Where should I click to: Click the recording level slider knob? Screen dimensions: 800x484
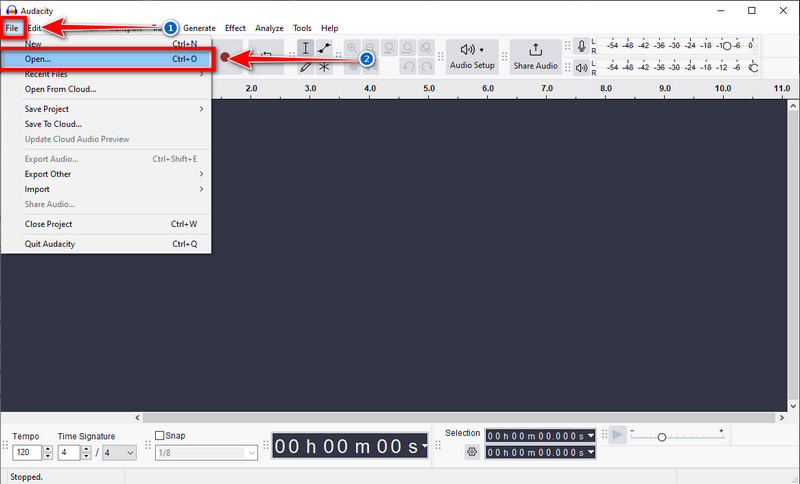point(727,46)
